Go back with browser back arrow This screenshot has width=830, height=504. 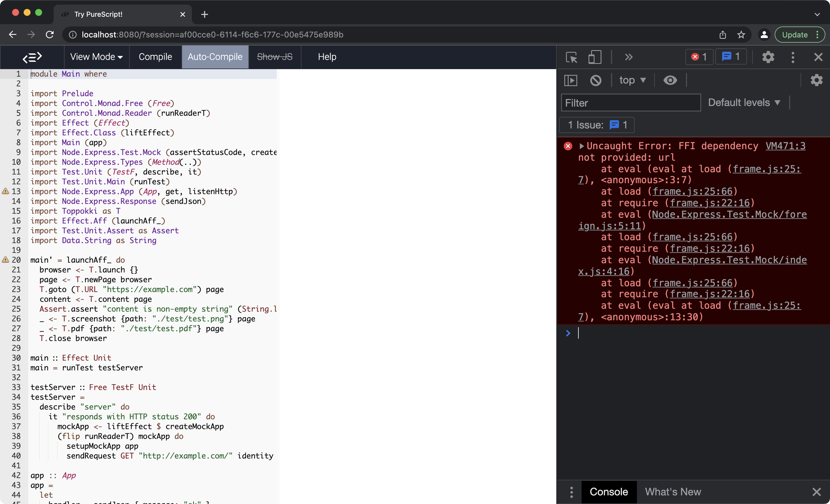pos(13,35)
